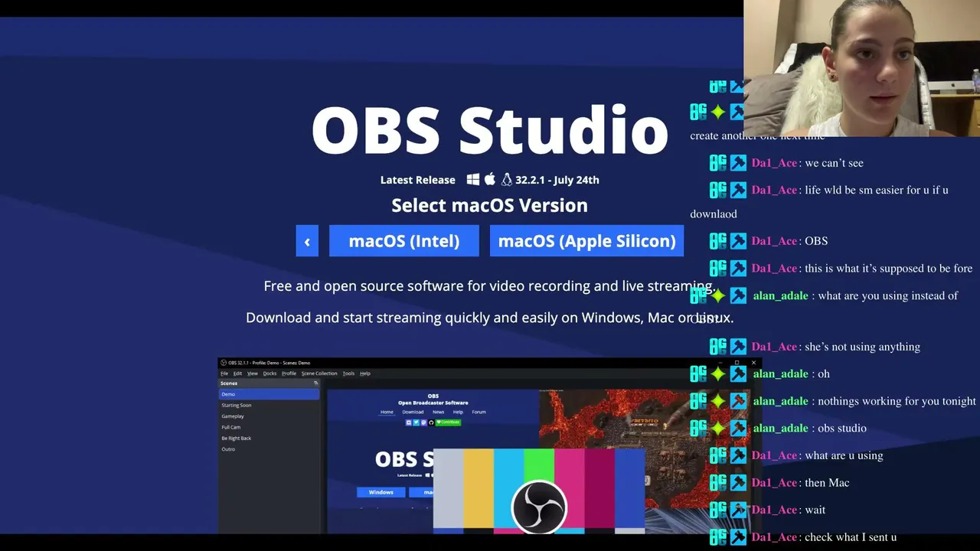Image resolution: width=980 pixels, height=551 pixels.
Task: Click the chat message "check what I sent u"
Action: tap(851, 537)
